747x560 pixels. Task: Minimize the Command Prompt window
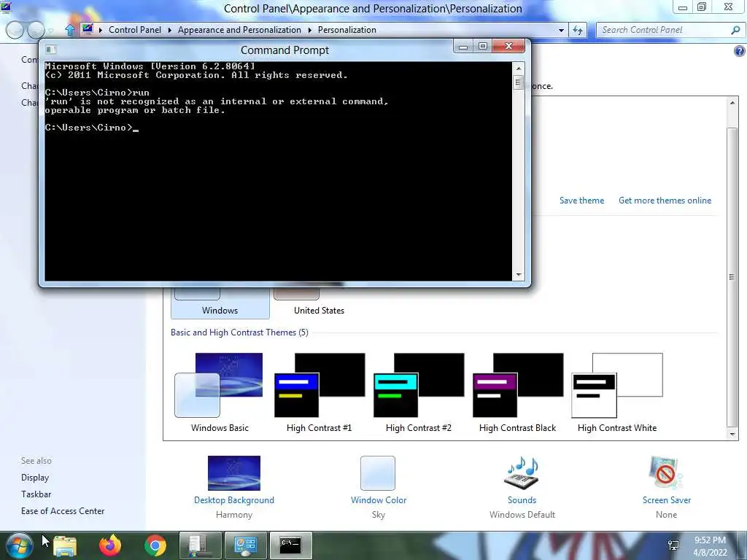[463, 46]
